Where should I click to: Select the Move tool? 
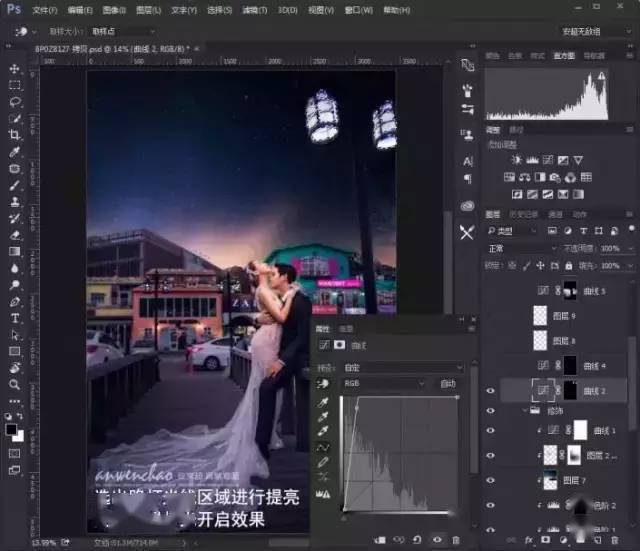pyautogui.click(x=14, y=69)
